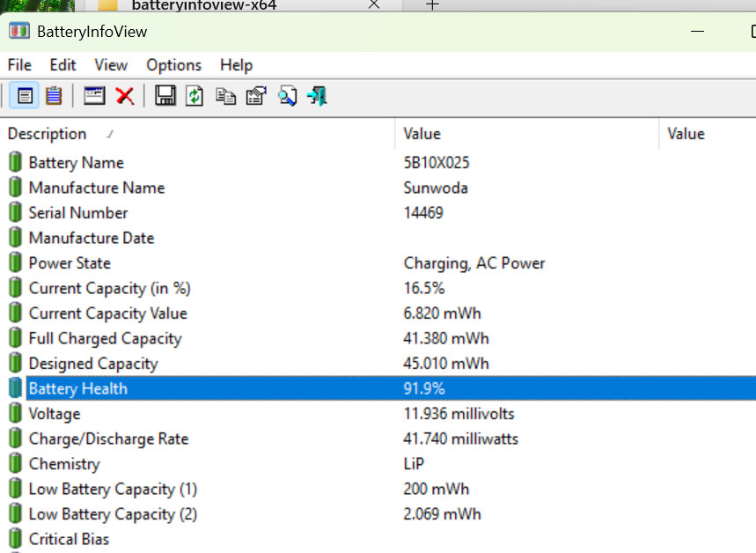Open the File menu
The image size is (756, 553).
(19, 65)
